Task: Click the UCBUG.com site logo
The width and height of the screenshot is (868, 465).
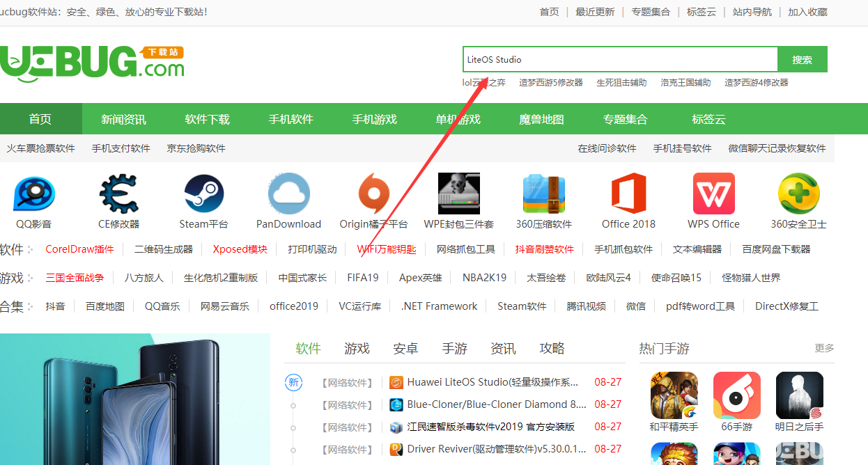Action: (92, 64)
